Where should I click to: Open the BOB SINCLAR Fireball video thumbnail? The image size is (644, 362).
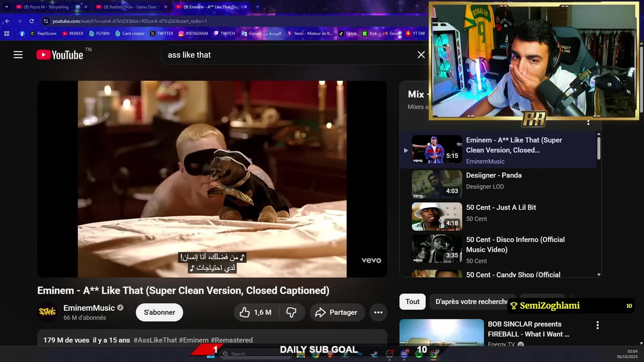pyautogui.click(x=442, y=332)
